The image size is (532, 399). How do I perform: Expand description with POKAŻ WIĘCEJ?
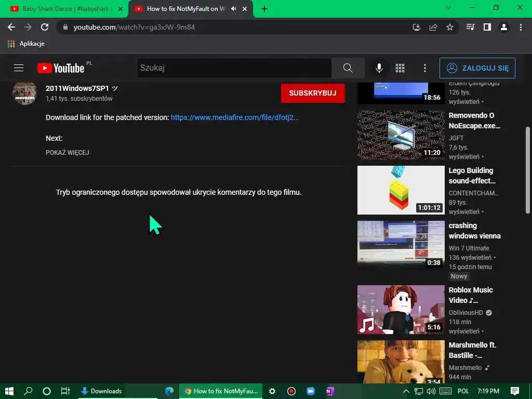(x=68, y=153)
